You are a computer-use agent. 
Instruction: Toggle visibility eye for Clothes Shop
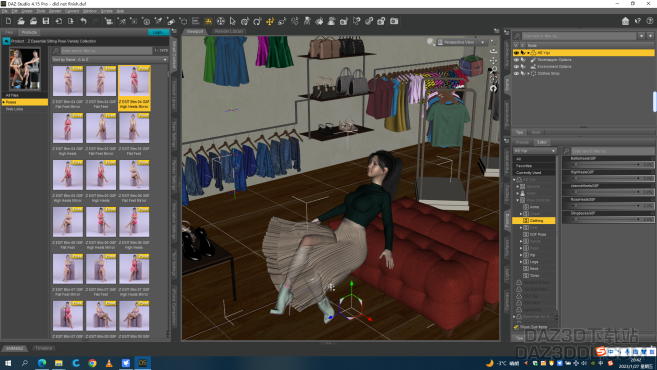516,73
